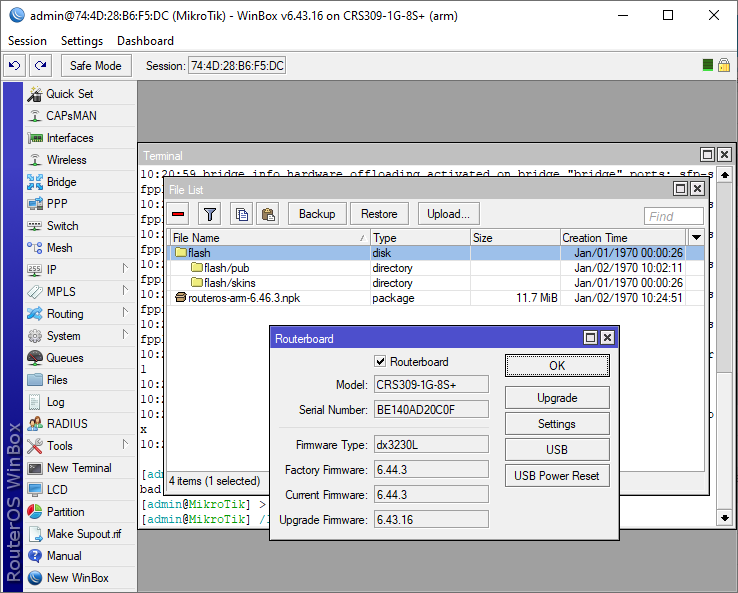Open the Session menu
738x593 pixels.
coord(27,41)
